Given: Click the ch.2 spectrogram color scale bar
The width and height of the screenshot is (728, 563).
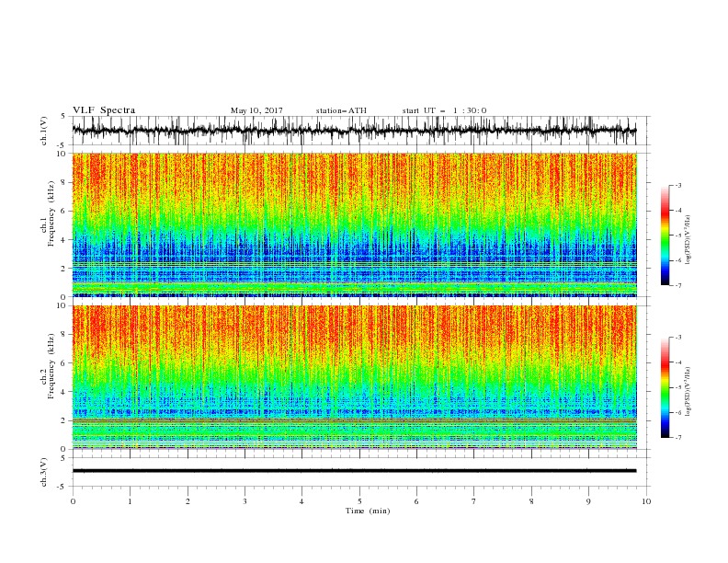Looking at the screenshot, I should coord(665,387).
